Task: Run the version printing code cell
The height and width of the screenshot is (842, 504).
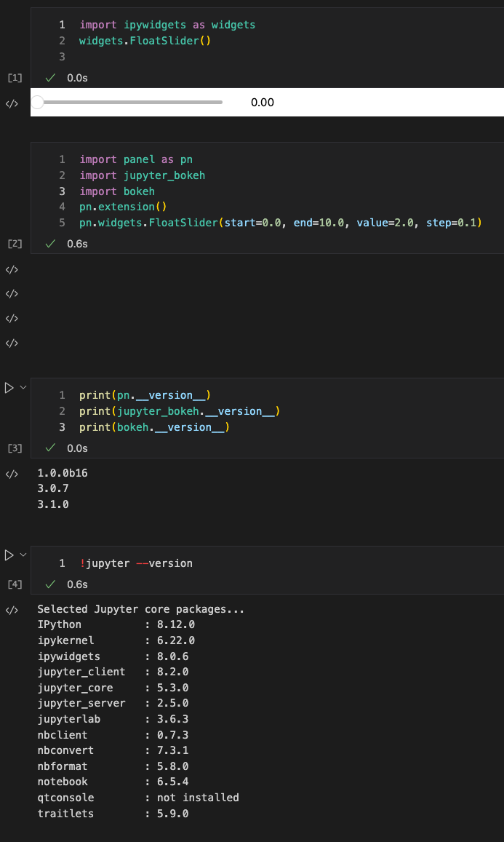Action: (9, 386)
